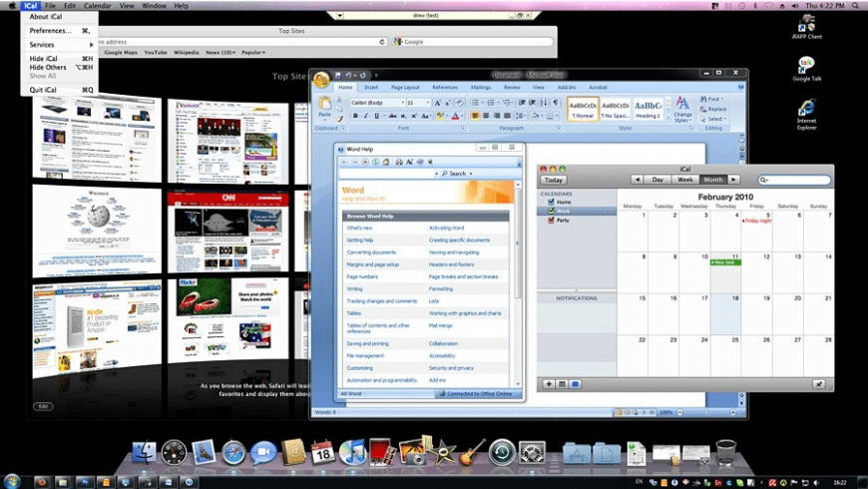Apply Bold formatting in Word ribbon
This screenshot has width=868, height=489.
click(x=355, y=116)
